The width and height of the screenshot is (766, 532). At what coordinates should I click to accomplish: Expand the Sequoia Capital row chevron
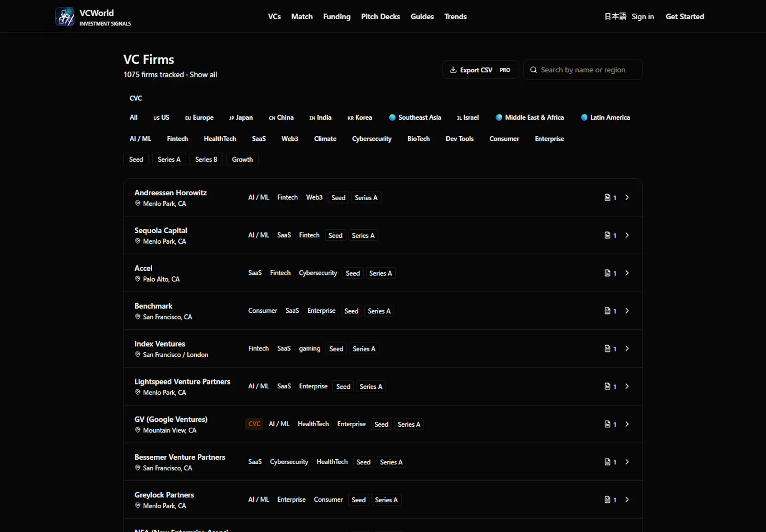pyautogui.click(x=627, y=235)
